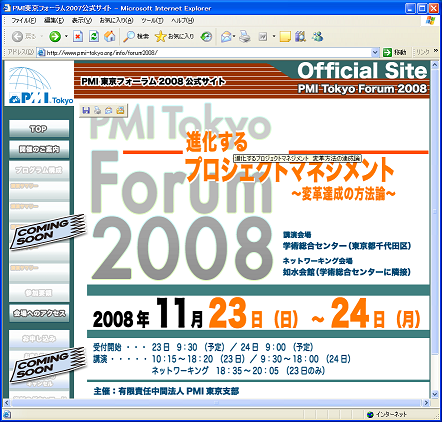Click the 進化するプロジェクトマネジメント headline

289,158
